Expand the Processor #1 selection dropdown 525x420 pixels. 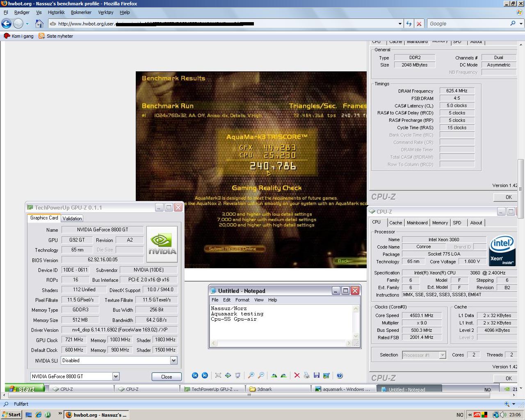[x=443, y=355]
